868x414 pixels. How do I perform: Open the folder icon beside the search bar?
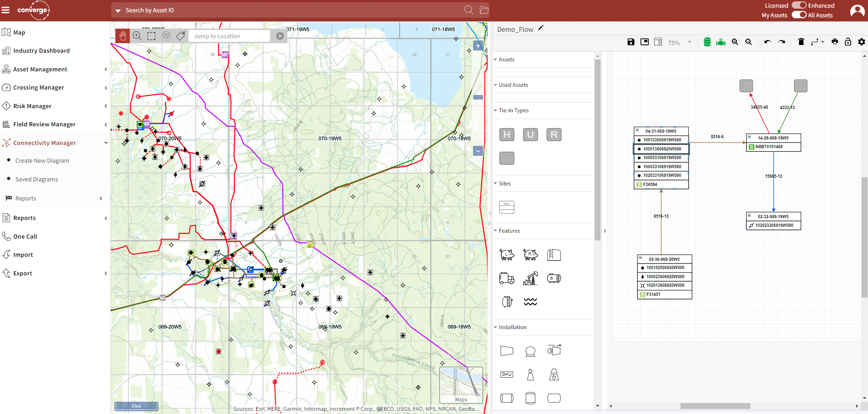[484, 10]
